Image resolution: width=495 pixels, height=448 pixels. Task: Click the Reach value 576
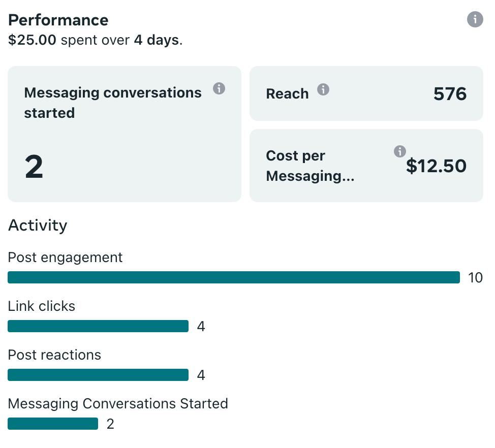450,94
